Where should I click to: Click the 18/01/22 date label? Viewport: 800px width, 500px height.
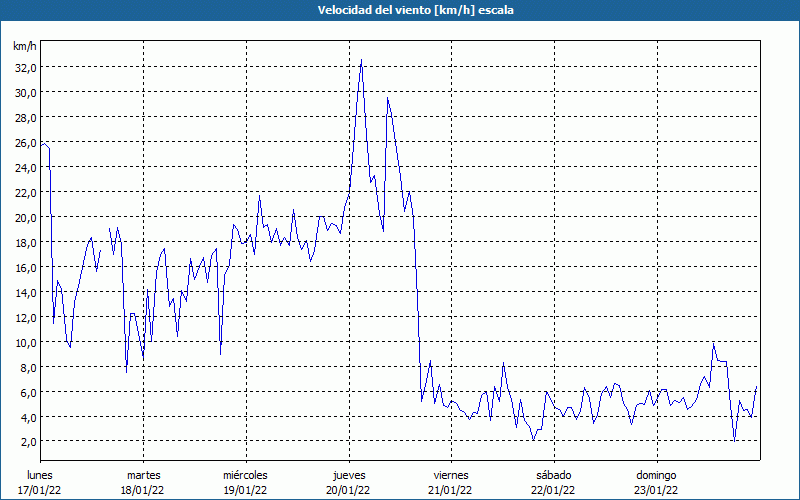click(142, 490)
